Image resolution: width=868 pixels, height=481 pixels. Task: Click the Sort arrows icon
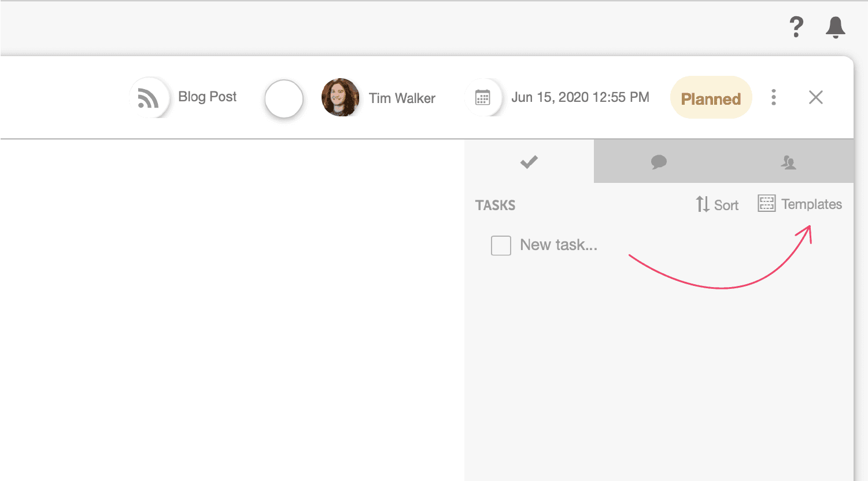click(703, 204)
